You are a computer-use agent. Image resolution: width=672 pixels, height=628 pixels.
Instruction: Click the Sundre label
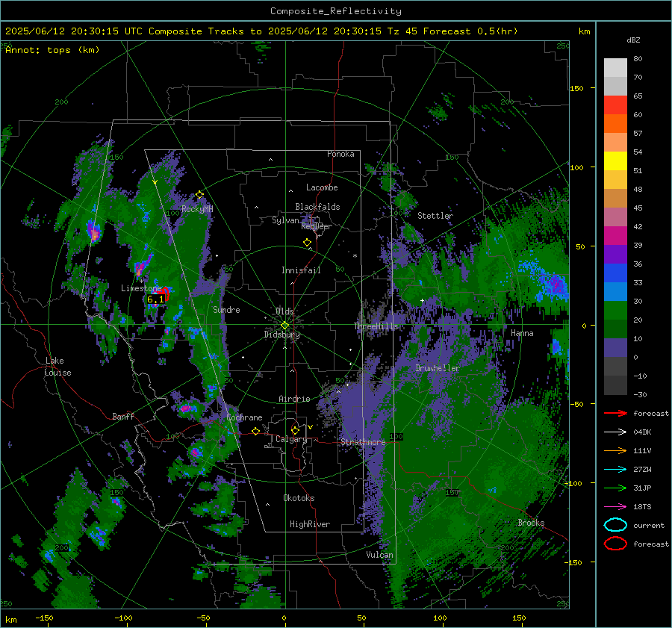226,309
